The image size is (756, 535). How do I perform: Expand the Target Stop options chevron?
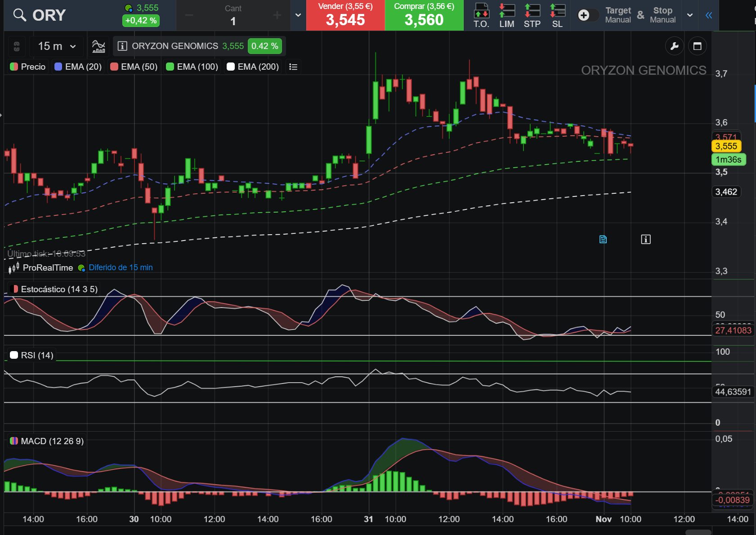pyautogui.click(x=689, y=15)
